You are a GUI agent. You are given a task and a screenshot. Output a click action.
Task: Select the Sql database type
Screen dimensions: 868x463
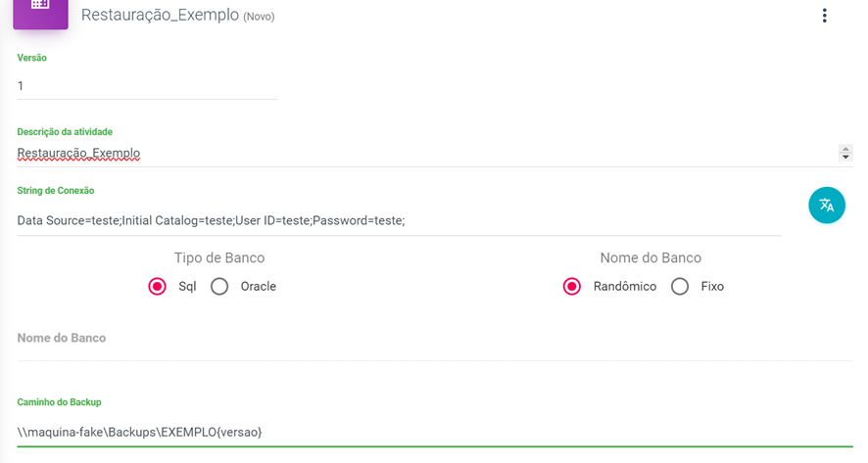point(157,287)
